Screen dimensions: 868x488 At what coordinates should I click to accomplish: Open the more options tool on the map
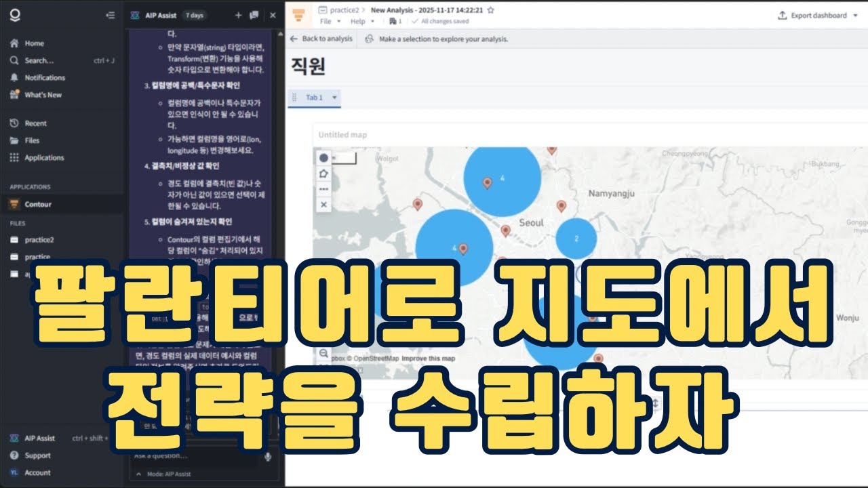[323, 189]
